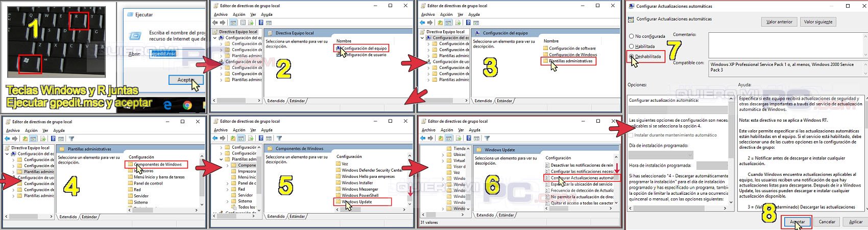This screenshot has width=868, height=230.
Task: Open Edge icon on the taskbar
Action: click(167, 105)
